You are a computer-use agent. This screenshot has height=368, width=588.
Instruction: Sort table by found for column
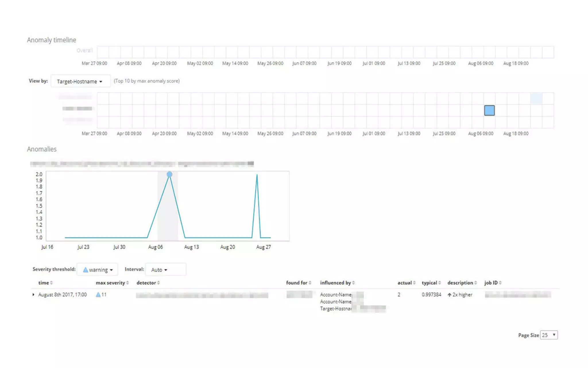pos(299,283)
